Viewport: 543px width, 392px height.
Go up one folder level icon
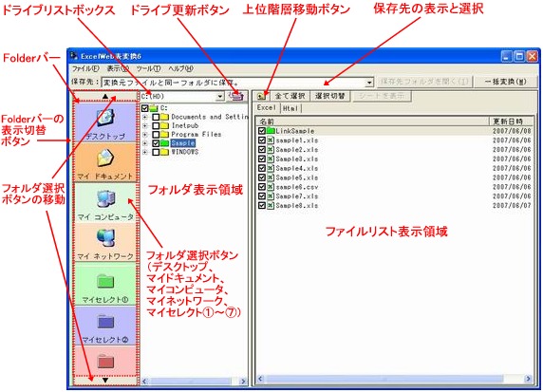pyautogui.click(x=262, y=96)
